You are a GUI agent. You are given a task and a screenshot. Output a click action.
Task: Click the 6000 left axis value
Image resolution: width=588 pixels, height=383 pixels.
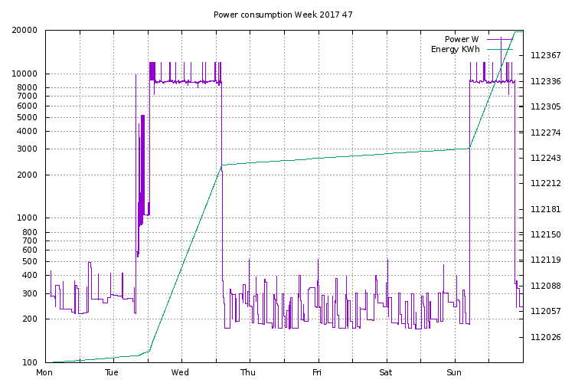27,106
